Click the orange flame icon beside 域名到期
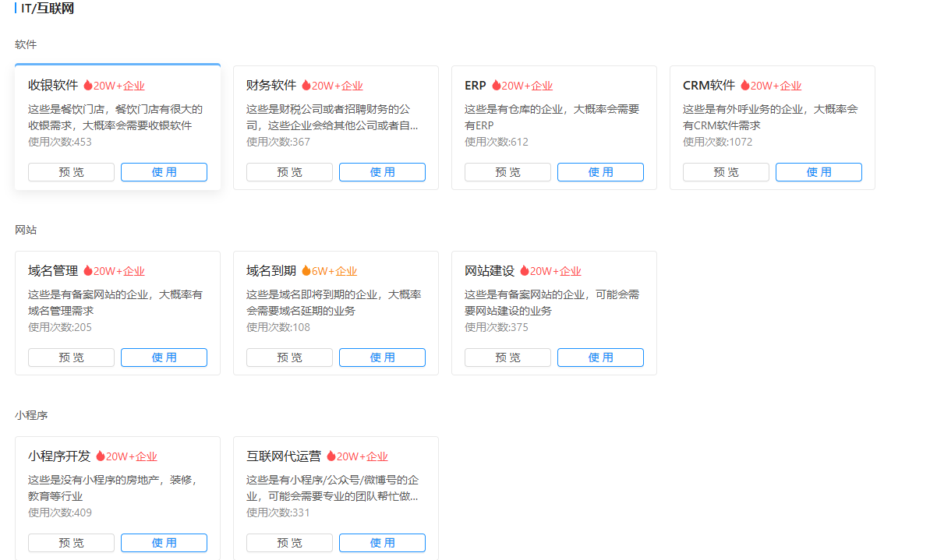 click(306, 271)
